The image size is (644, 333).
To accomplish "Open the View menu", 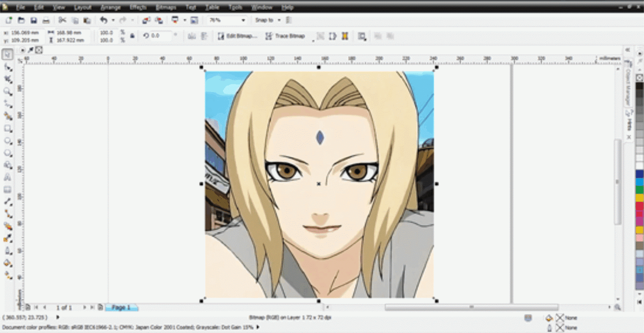I will click(59, 7).
